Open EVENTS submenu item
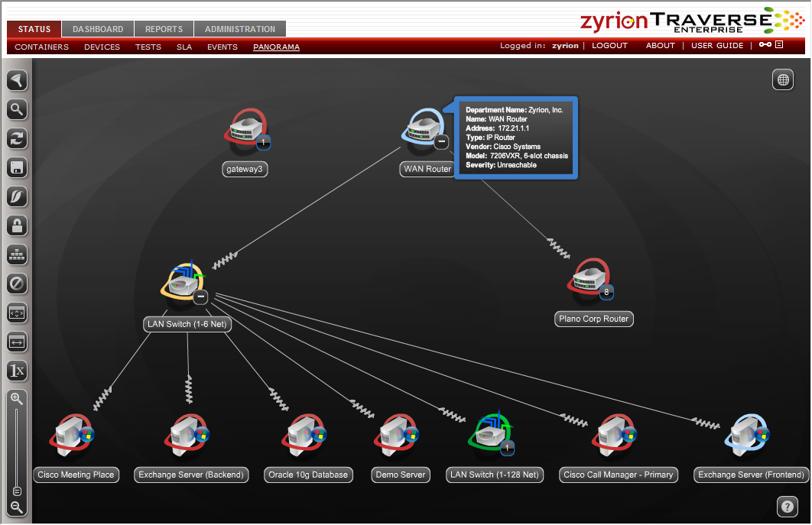Viewport: 812px width, 525px height. pos(222,47)
